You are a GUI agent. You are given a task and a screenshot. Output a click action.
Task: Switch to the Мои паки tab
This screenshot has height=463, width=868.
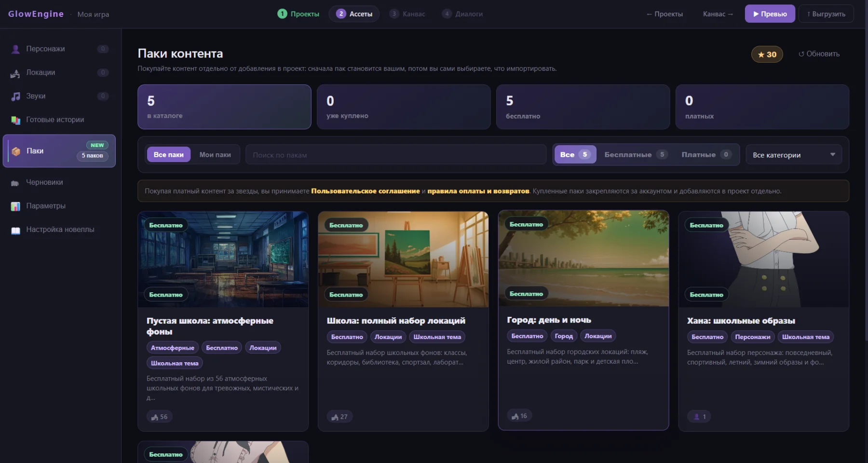pyautogui.click(x=215, y=155)
